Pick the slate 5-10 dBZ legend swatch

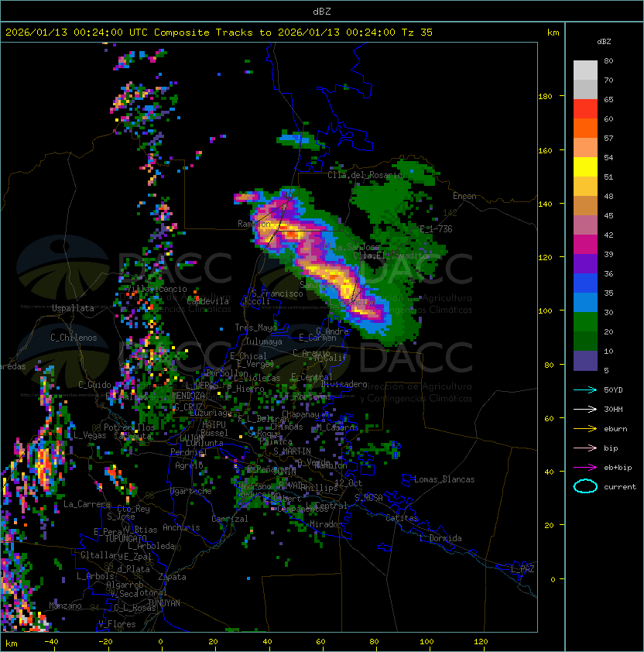pyautogui.click(x=585, y=361)
